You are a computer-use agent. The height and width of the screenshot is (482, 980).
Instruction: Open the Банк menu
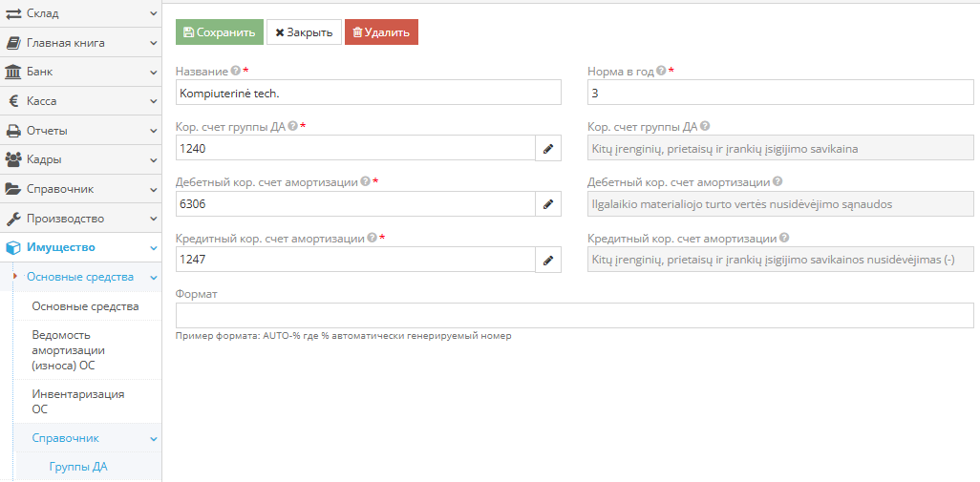(x=80, y=72)
